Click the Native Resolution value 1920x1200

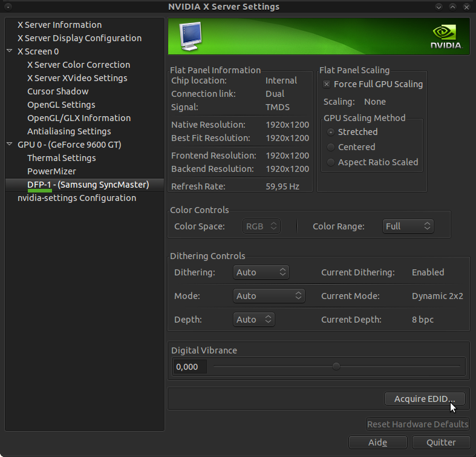[x=287, y=125]
